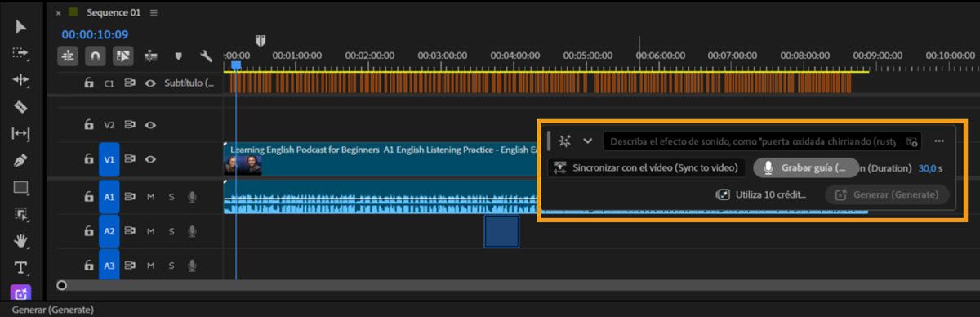Open timeline Settings wrench menu

point(206,56)
